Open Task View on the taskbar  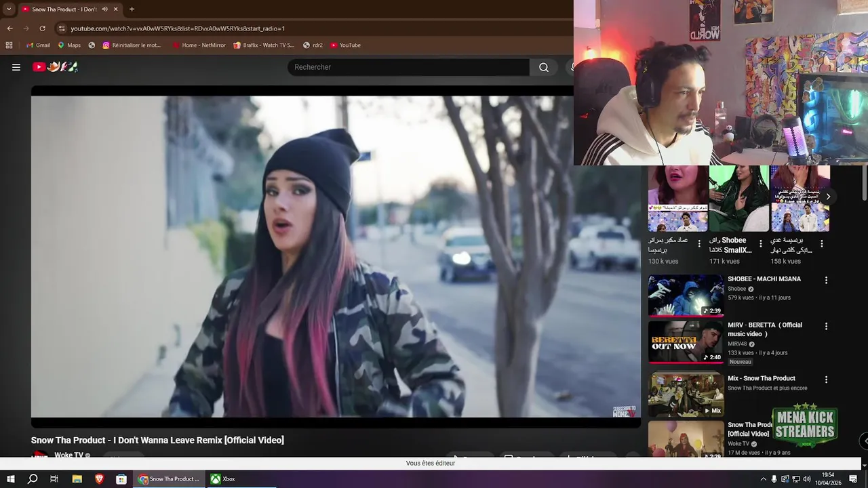(x=54, y=479)
